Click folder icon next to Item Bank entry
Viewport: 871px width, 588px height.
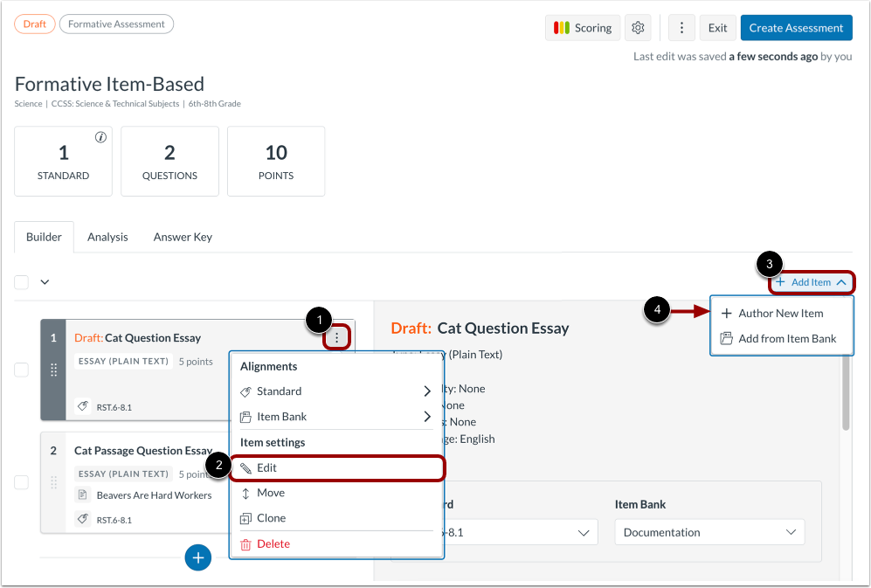(x=245, y=417)
